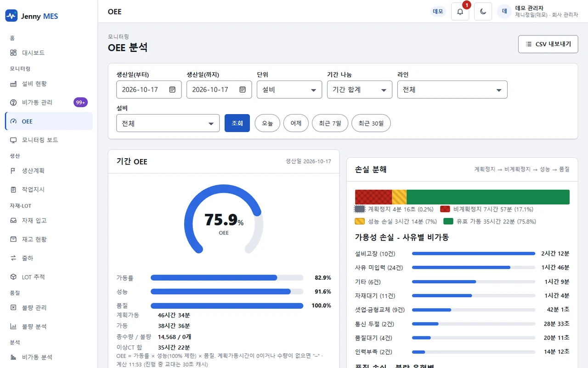Click the 비가동 관리 sidebar icon
The height and width of the screenshot is (368, 588).
pyautogui.click(x=13, y=103)
